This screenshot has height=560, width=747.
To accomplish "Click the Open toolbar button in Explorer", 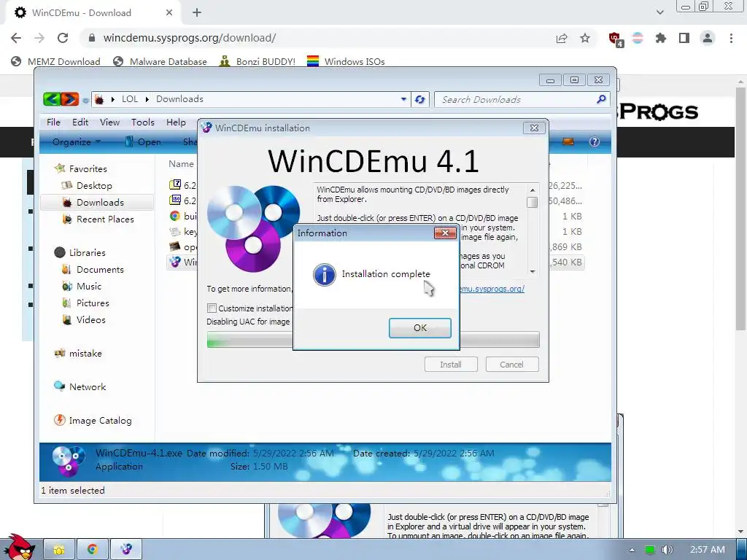I will [143, 142].
